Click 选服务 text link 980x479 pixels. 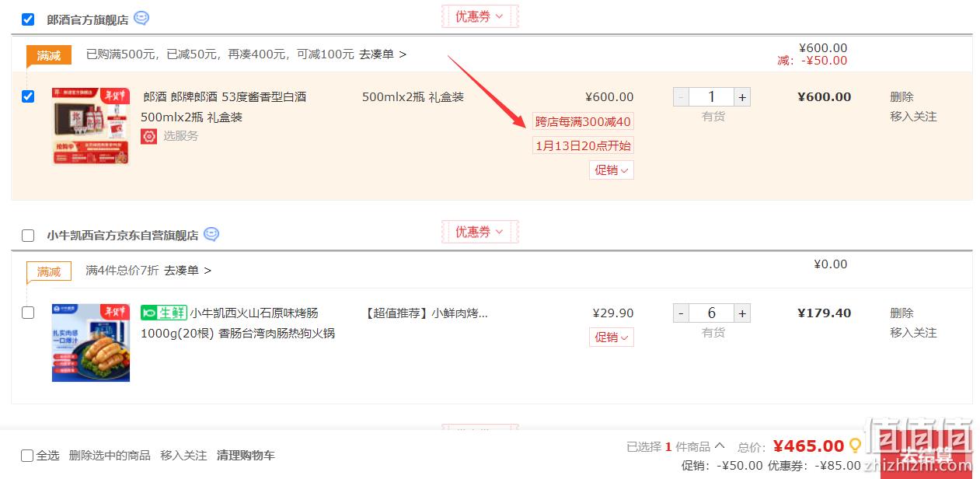[x=180, y=136]
